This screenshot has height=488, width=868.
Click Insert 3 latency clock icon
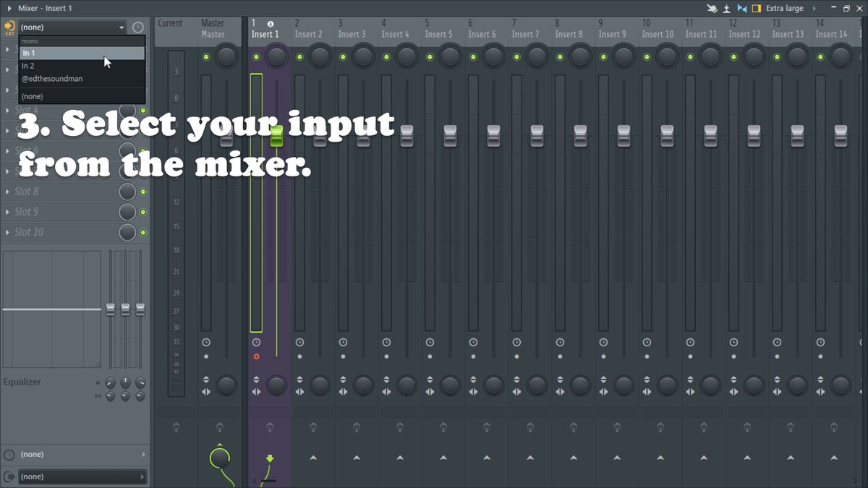click(x=343, y=342)
